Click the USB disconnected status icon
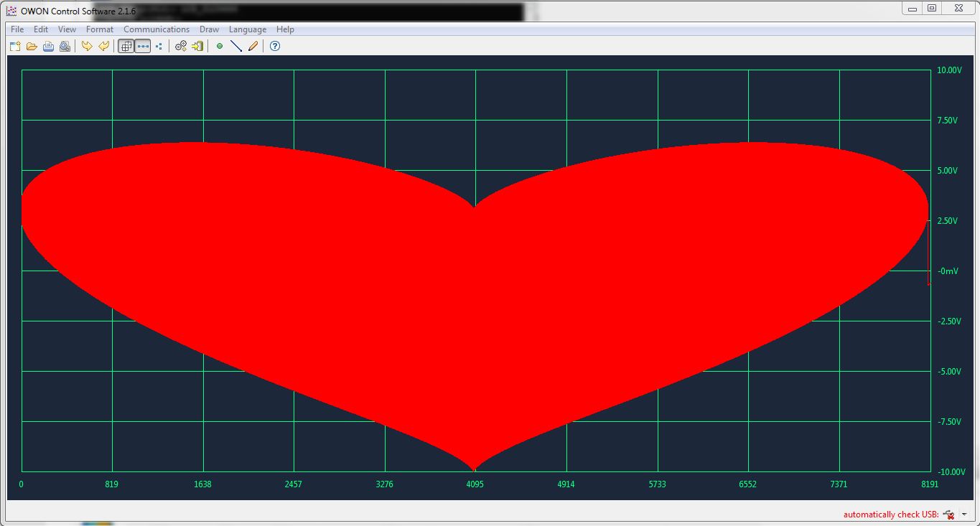980x526 pixels. [949, 515]
